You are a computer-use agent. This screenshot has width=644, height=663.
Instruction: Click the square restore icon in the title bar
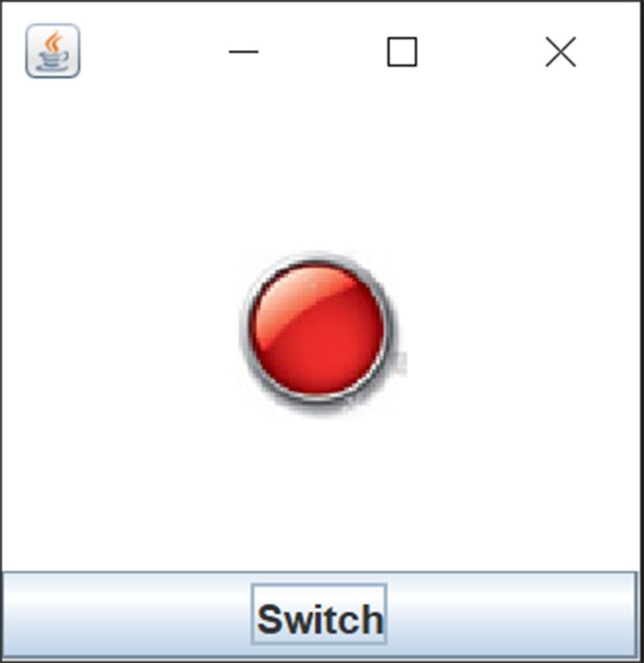(x=402, y=52)
